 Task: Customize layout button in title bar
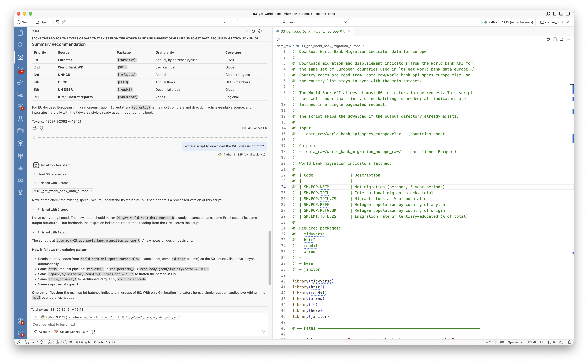click(548, 14)
